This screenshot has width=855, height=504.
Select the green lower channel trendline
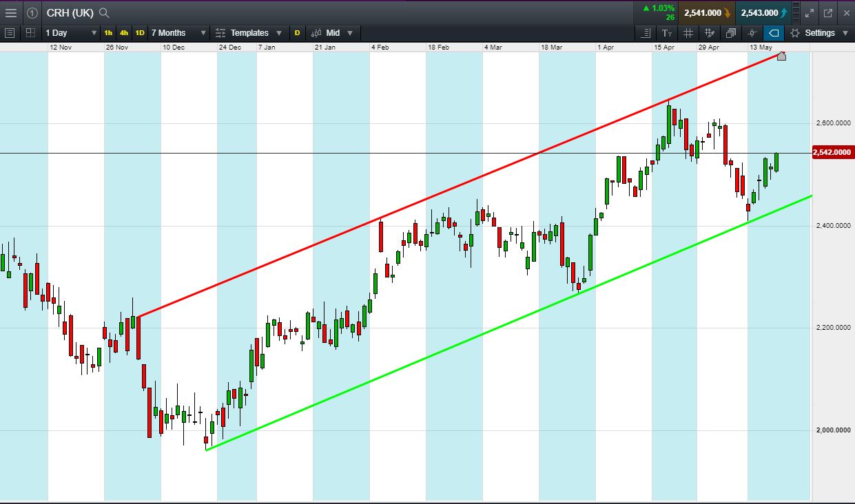pos(510,322)
